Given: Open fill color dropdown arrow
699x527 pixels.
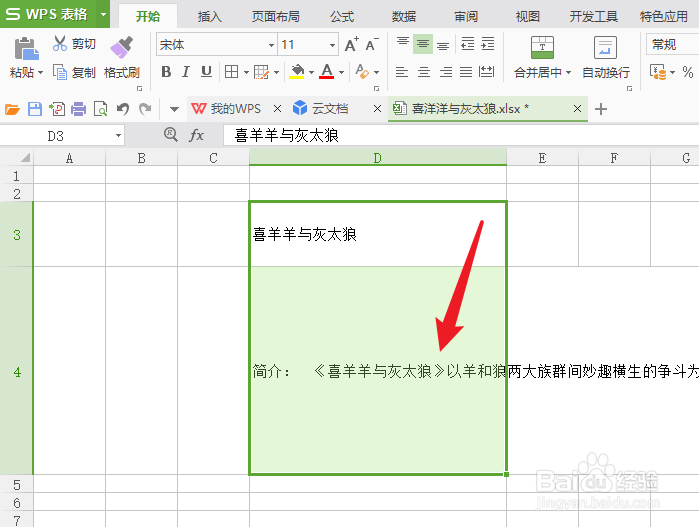Looking at the screenshot, I should coord(311,72).
